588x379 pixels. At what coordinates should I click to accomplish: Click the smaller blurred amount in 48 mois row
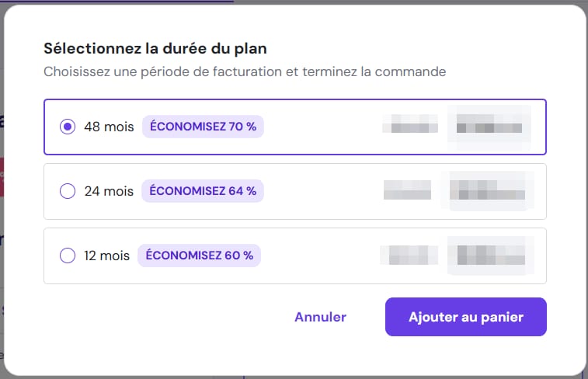(412, 126)
